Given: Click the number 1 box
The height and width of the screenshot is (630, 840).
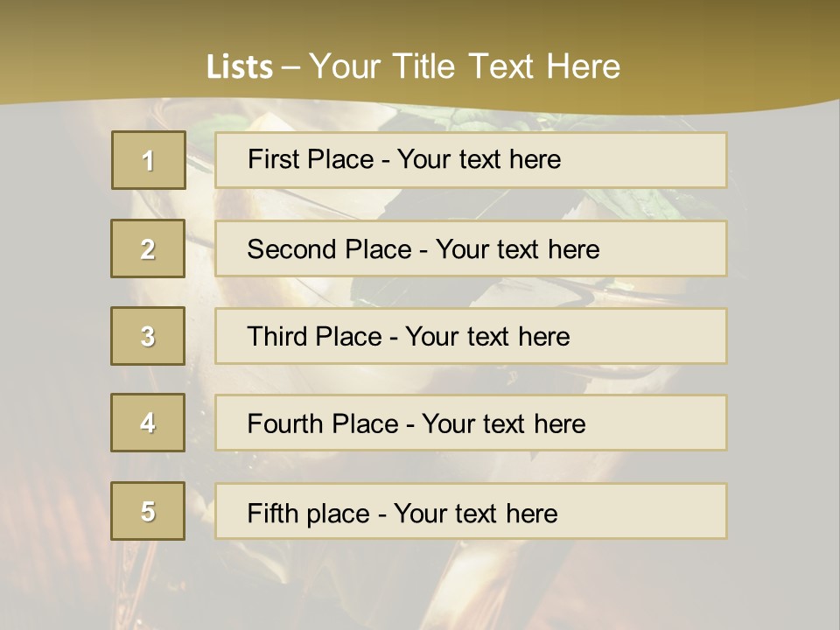Looking at the screenshot, I should click(x=149, y=160).
